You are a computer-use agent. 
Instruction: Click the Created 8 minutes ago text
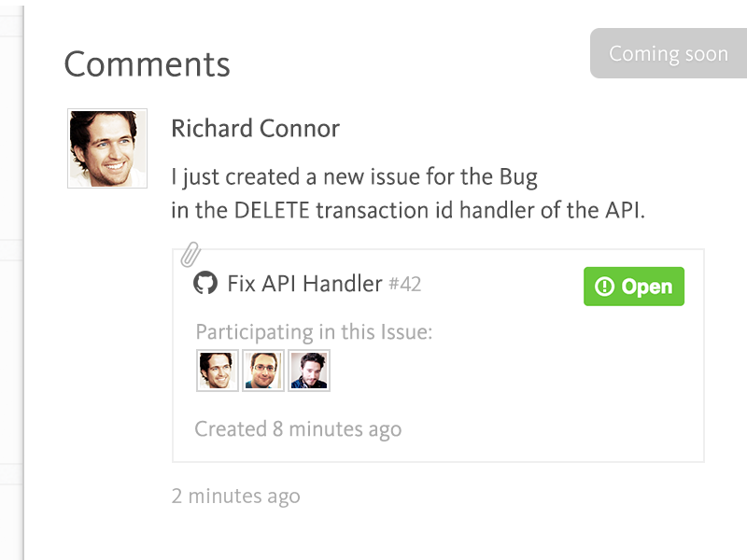pyautogui.click(x=298, y=429)
